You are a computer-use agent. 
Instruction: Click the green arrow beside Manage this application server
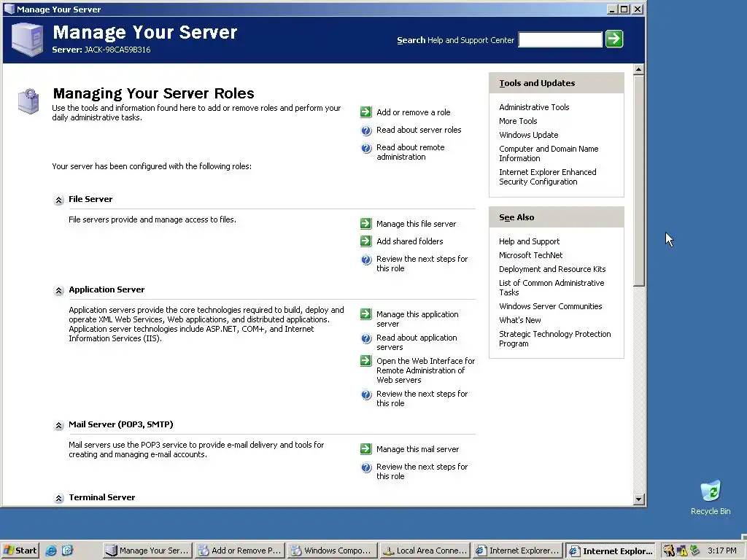point(366,314)
